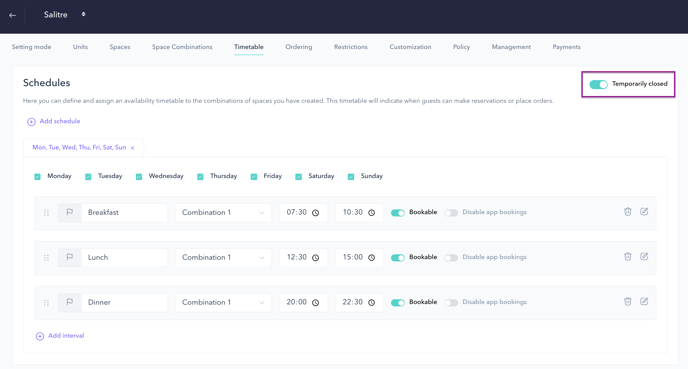The width and height of the screenshot is (688, 369).
Task: Uncheck the Tuesday checkbox
Action: [x=88, y=176]
